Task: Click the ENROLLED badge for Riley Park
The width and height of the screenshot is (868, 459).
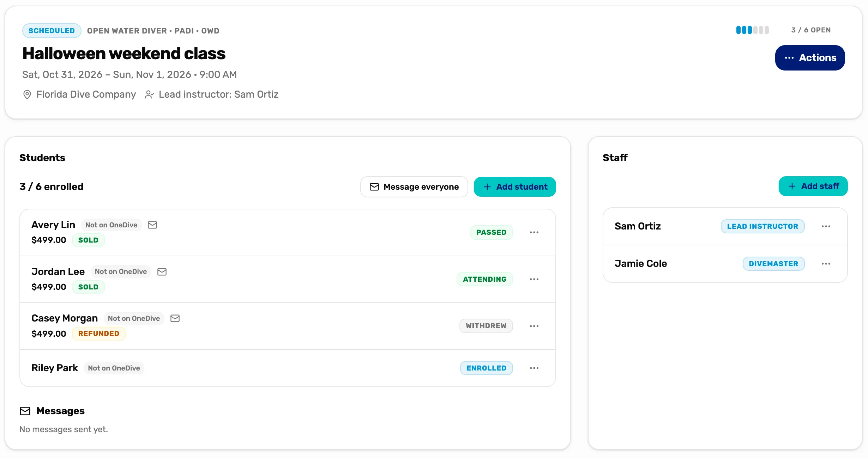Action: (x=487, y=368)
